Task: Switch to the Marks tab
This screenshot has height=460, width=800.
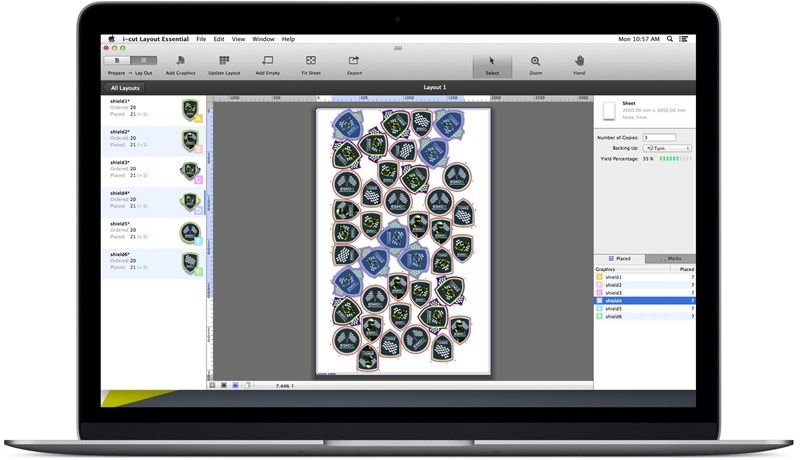Action: click(x=670, y=259)
